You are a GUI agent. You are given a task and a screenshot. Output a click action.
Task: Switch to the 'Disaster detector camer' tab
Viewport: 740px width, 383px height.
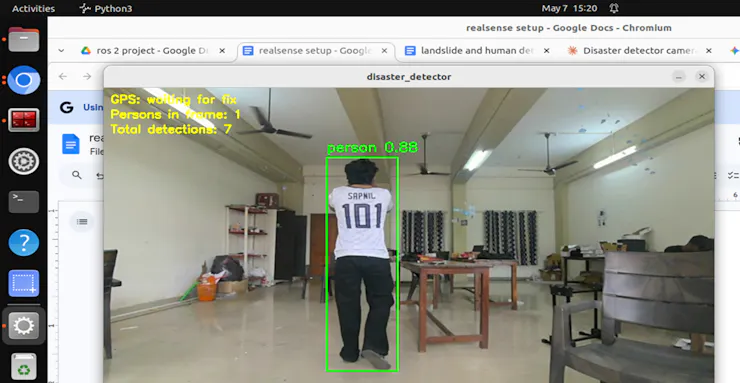click(640, 50)
